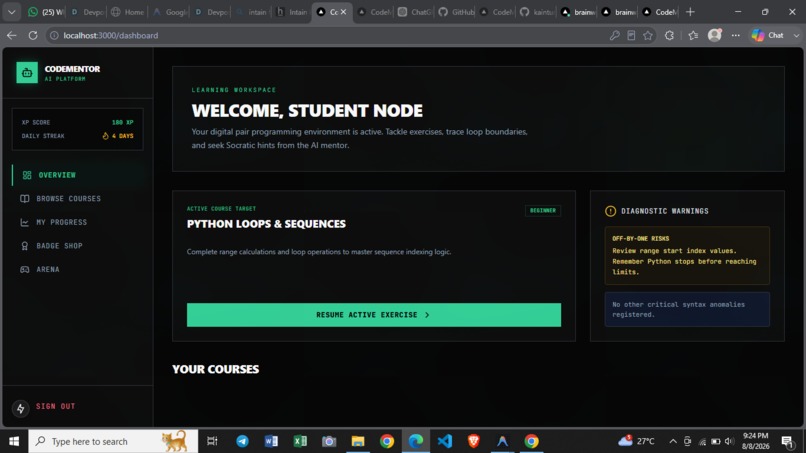
Task: Switch to the Home browser tab
Action: [x=127, y=12]
